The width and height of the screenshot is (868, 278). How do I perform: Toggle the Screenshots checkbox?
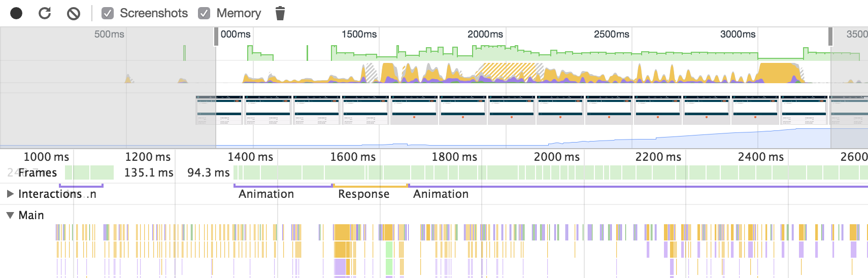(x=108, y=13)
